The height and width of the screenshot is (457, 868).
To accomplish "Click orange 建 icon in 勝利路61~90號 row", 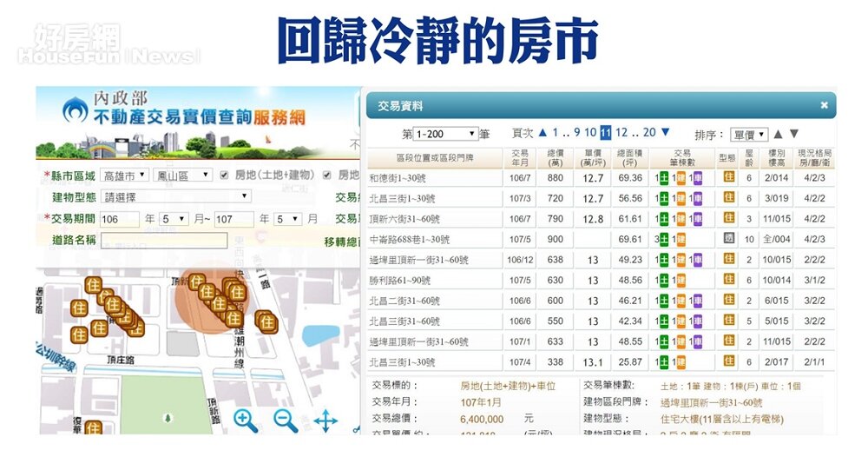I will [x=681, y=281].
